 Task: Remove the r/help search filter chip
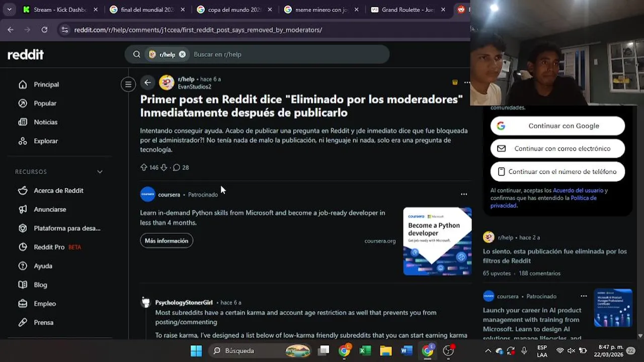coord(182,54)
